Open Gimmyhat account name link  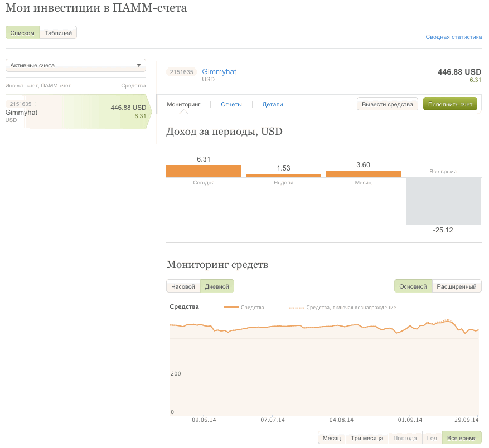coord(219,72)
